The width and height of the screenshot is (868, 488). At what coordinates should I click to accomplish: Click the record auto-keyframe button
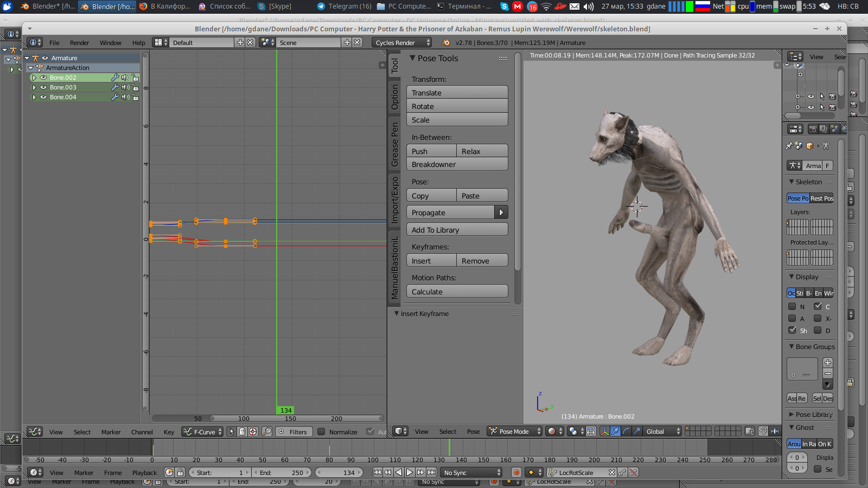516,473
